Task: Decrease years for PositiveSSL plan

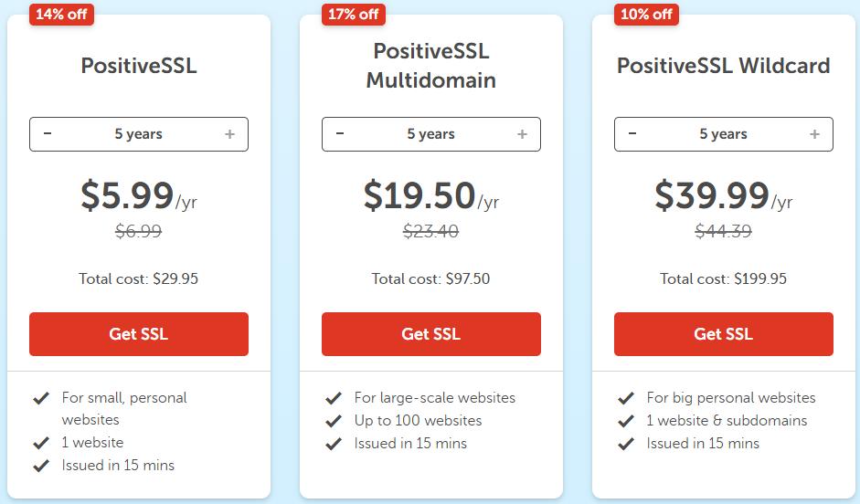Action: coord(48,134)
